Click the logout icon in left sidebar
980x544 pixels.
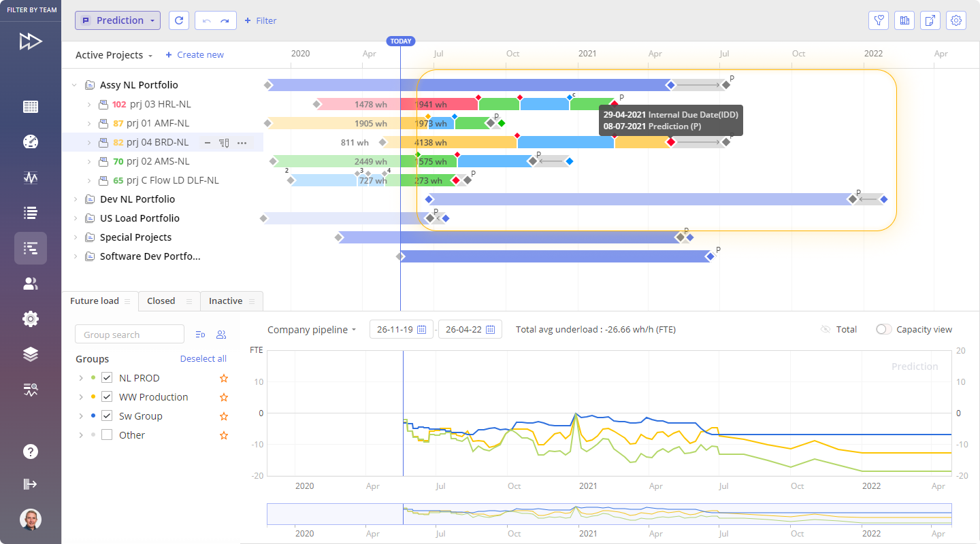(31, 484)
